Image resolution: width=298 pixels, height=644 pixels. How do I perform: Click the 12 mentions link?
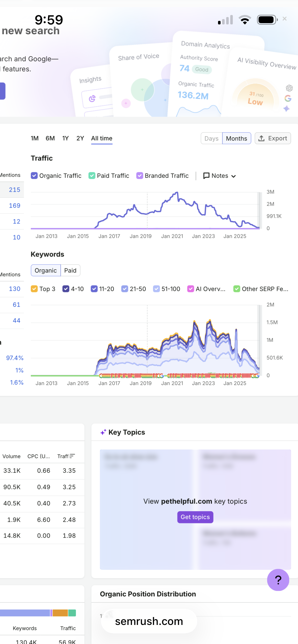tap(17, 222)
